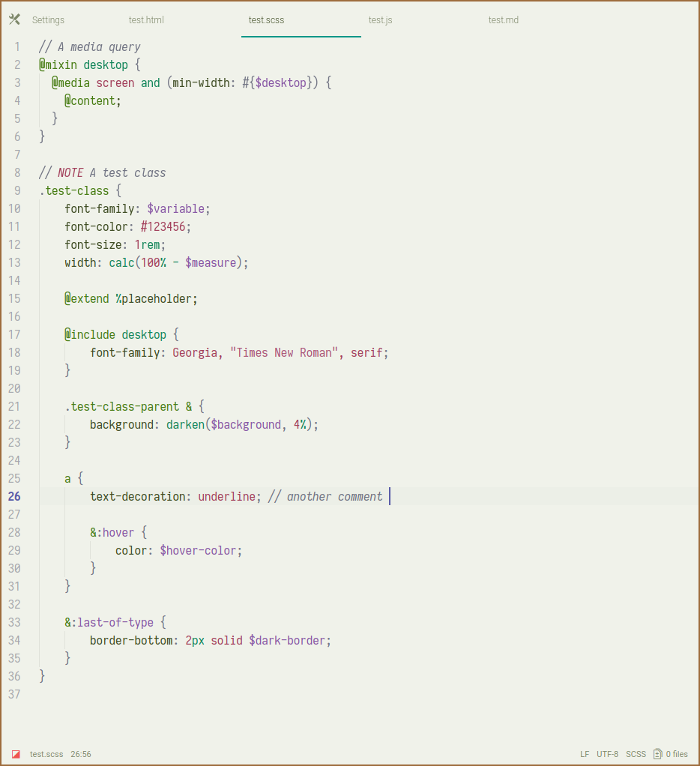Image resolution: width=700 pixels, height=766 pixels.
Task: Click the '// another comment' text
Action: 325,497
